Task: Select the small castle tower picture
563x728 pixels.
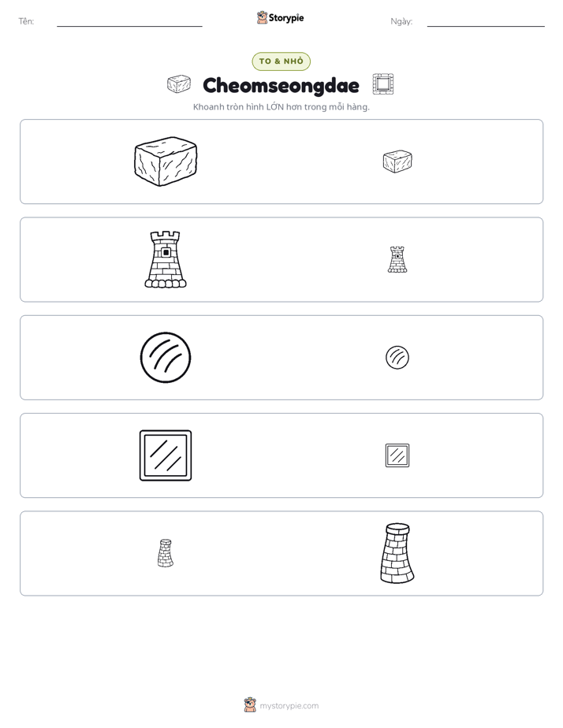Action: click(x=397, y=259)
